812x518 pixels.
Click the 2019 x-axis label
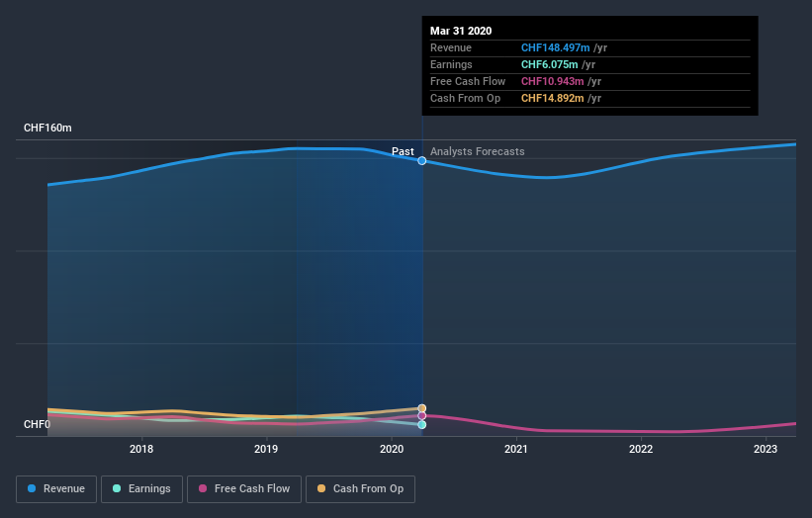266,449
